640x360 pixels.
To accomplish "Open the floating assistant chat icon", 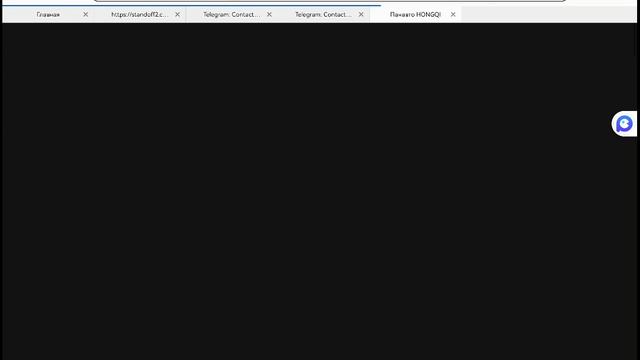I will point(624,124).
